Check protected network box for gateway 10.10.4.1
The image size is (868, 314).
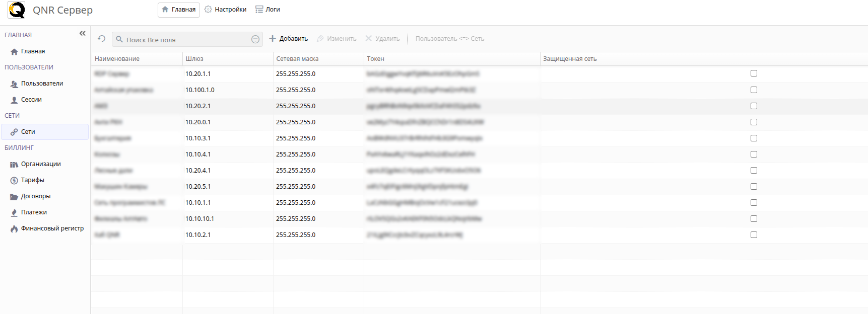pos(754,154)
